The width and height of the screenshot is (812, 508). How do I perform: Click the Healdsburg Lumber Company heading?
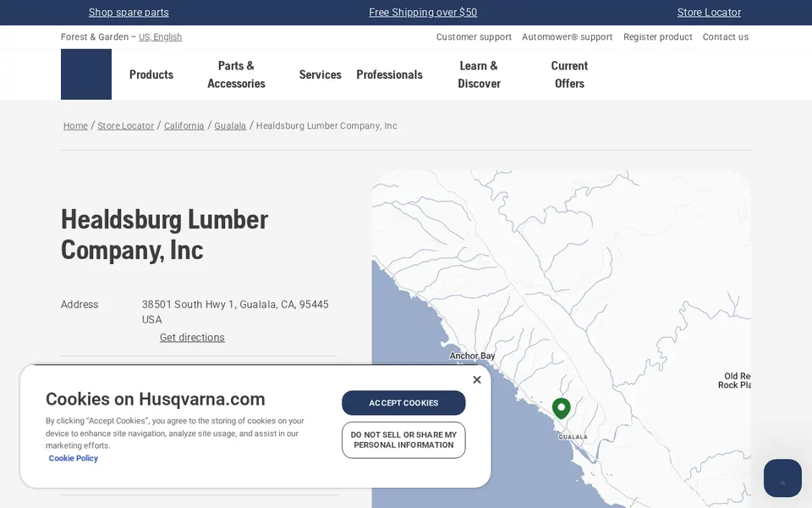pos(164,235)
